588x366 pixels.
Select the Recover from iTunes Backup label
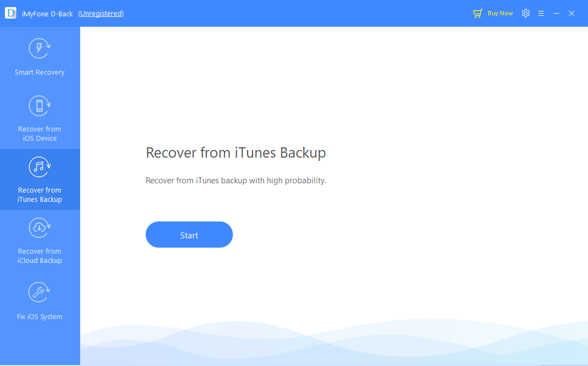[39, 195]
